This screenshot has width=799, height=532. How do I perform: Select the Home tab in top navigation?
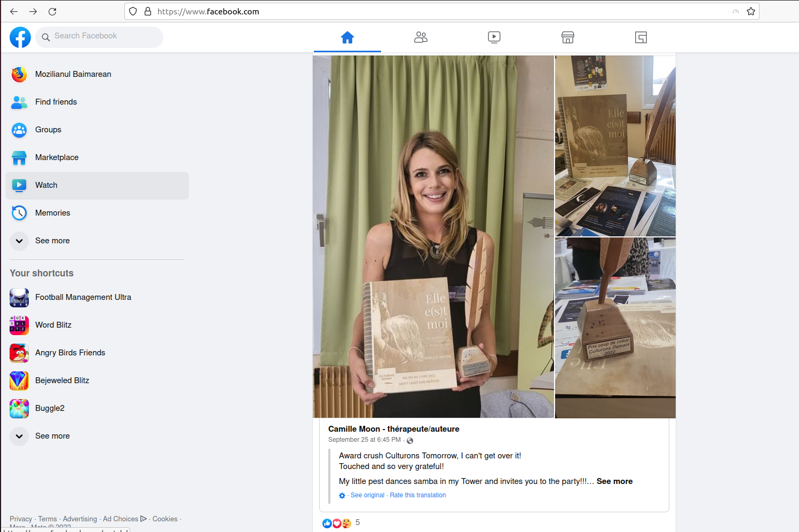(x=347, y=37)
